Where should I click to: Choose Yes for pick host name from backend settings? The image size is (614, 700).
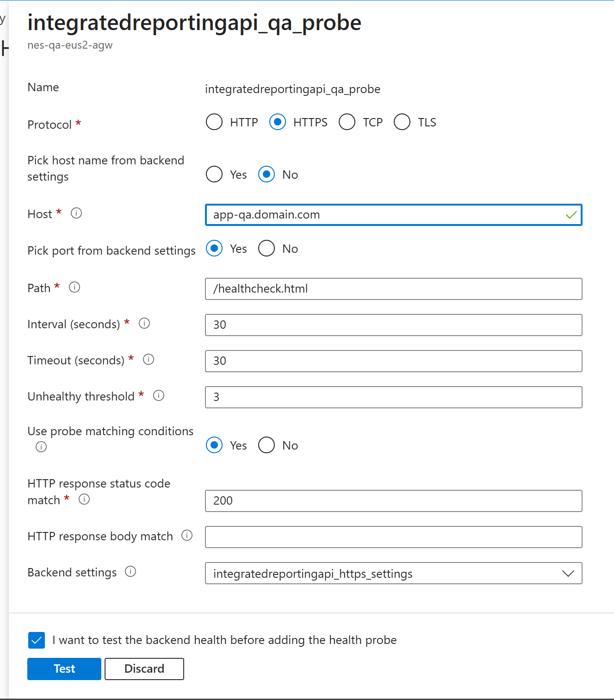pyautogui.click(x=214, y=174)
